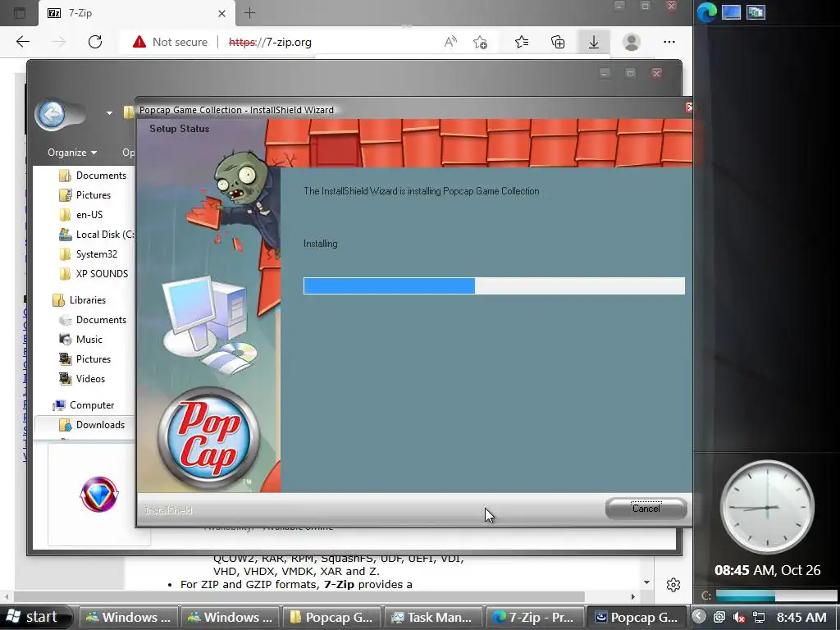Open a new Edge tab
This screenshot has height=630, width=840.
(x=249, y=13)
